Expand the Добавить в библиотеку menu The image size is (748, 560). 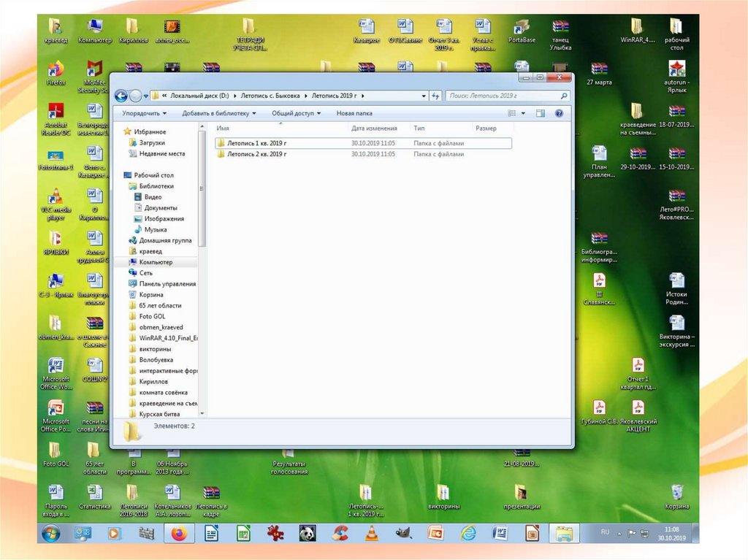[x=219, y=113]
